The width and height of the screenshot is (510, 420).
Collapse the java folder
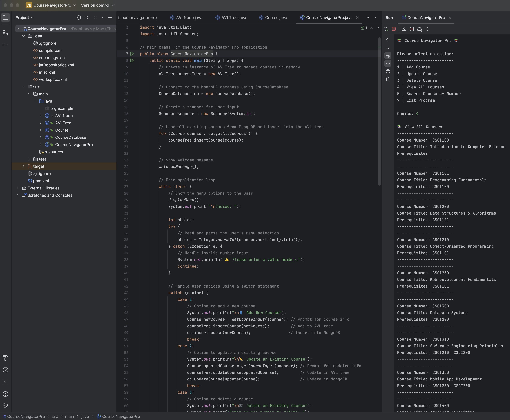pos(35,101)
